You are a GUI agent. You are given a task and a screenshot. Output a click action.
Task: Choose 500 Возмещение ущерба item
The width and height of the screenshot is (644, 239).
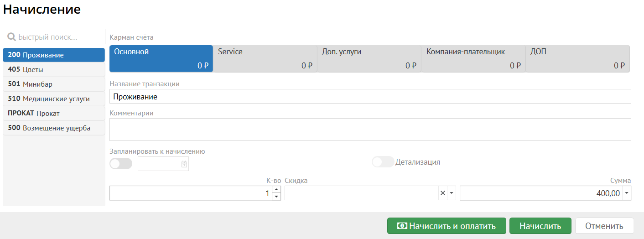point(54,128)
